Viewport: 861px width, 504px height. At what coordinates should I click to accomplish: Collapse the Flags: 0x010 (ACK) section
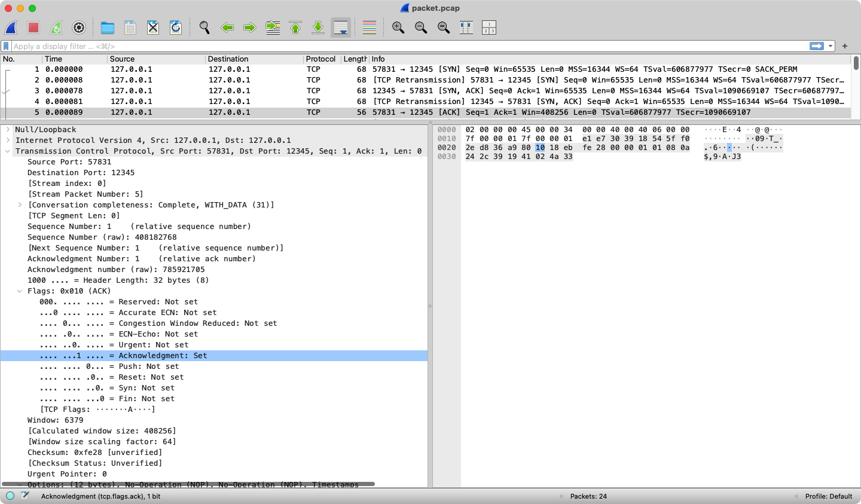(x=20, y=291)
